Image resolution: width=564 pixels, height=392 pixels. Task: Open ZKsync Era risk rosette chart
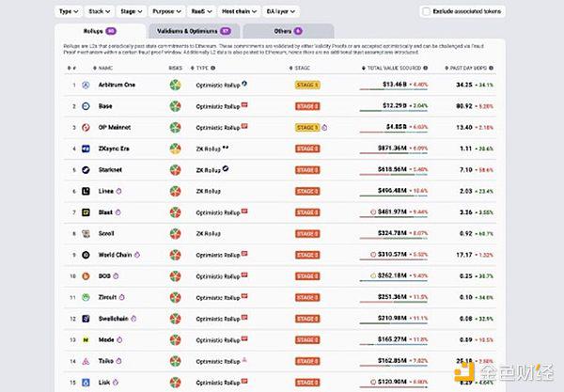point(175,149)
